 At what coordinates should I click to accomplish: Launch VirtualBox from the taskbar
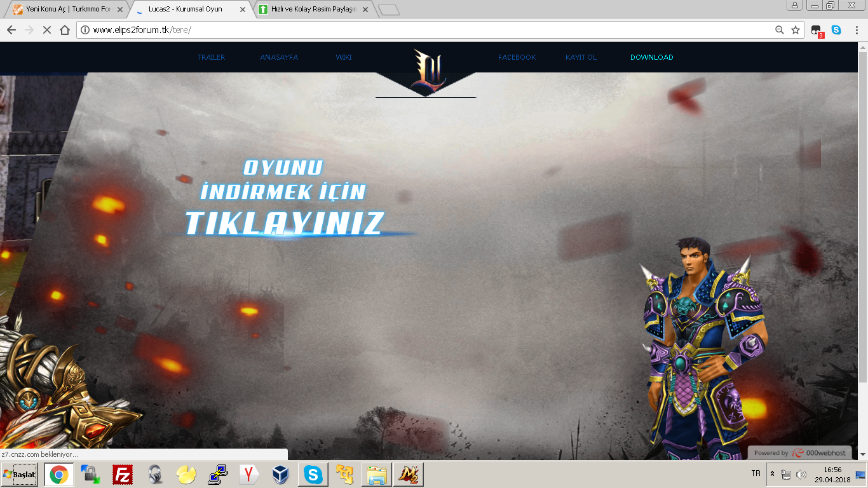pyautogui.click(x=281, y=475)
